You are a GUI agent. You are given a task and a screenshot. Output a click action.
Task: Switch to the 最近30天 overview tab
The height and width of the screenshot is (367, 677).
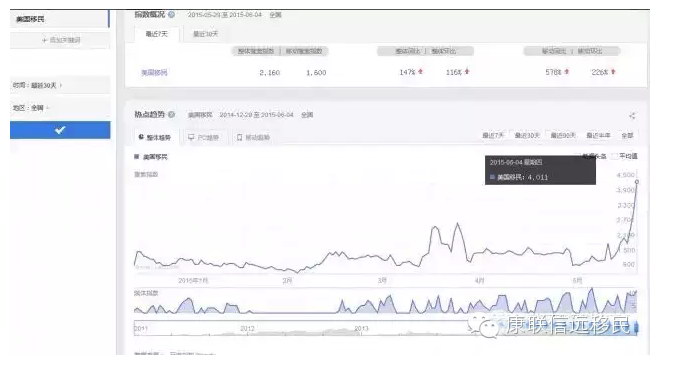[x=206, y=34]
